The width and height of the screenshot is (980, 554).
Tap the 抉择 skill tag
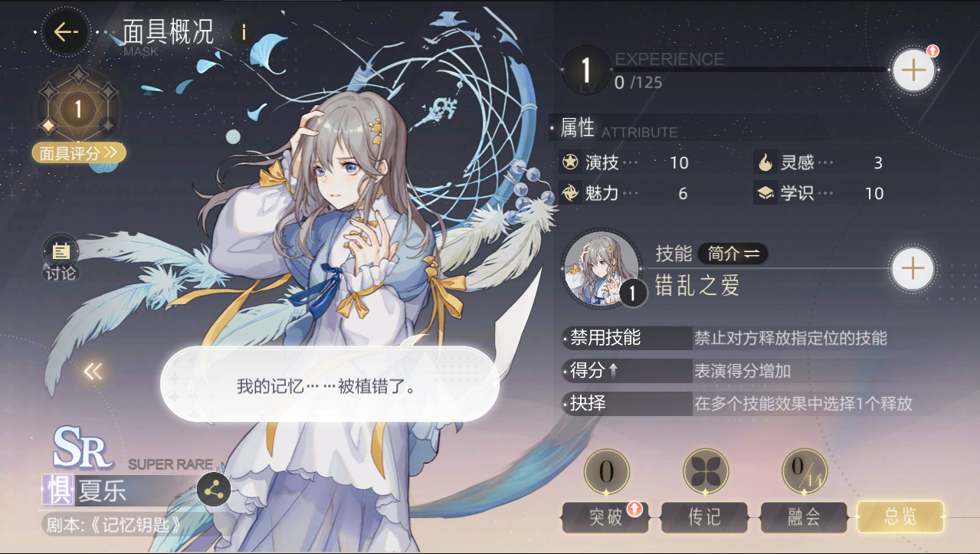(x=628, y=403)
